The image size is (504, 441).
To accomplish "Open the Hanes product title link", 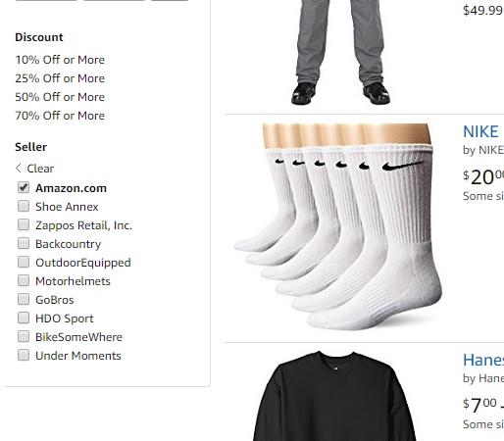I will 483,361.
